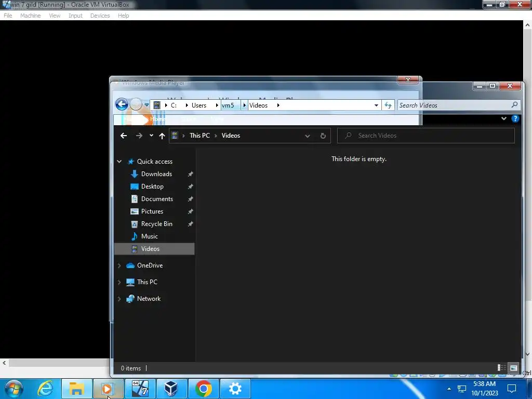Open the Windows Start orb

point(14,389)
